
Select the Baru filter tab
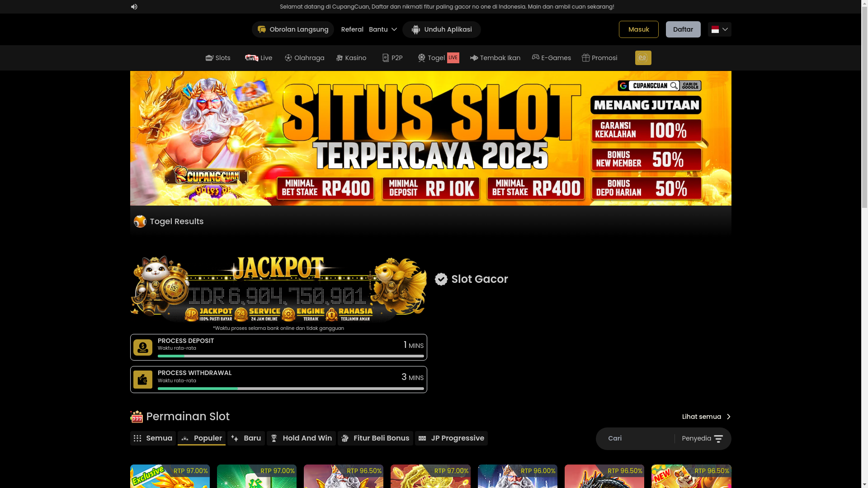click(246, 438)
